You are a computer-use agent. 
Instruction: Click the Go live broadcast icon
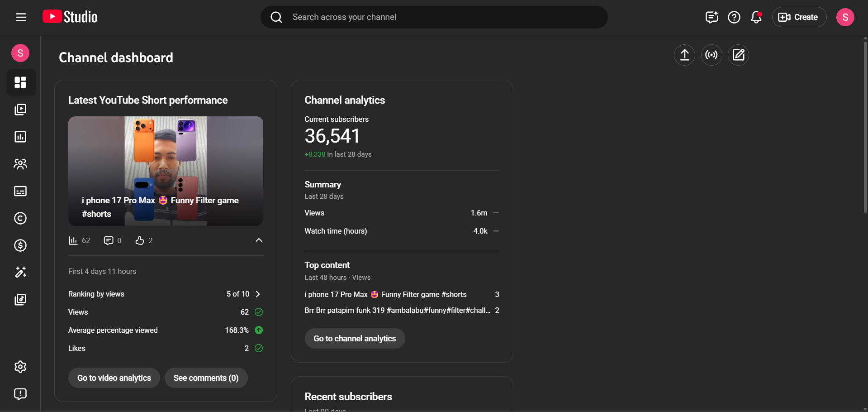pyautogui.click(x=711, y=55)
